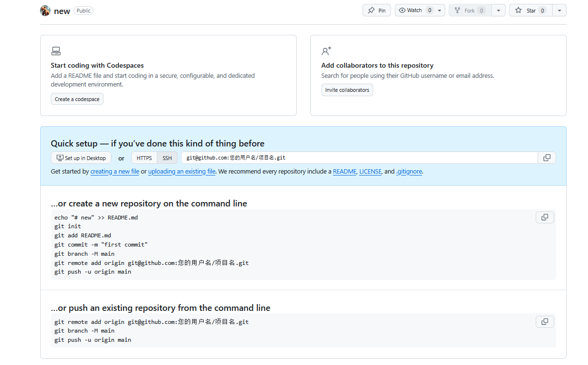Switch clone URL to HTTPS
This screenshot has width=588, height=365.
click(x=144, y=158)
